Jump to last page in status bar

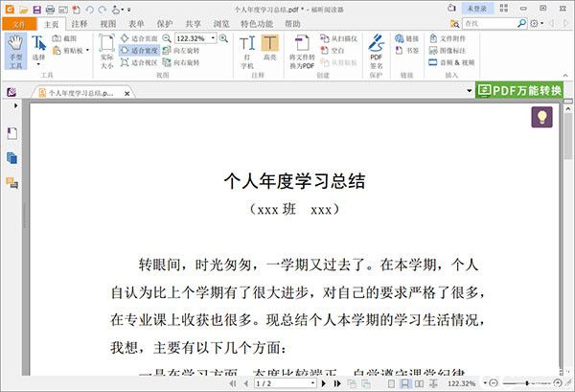[x=337, y=383]
